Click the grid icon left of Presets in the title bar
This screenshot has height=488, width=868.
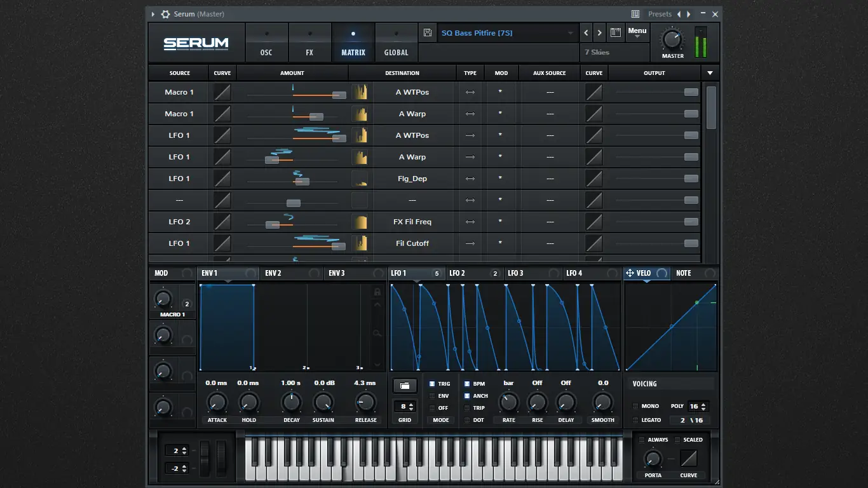(x=635, y=14)
